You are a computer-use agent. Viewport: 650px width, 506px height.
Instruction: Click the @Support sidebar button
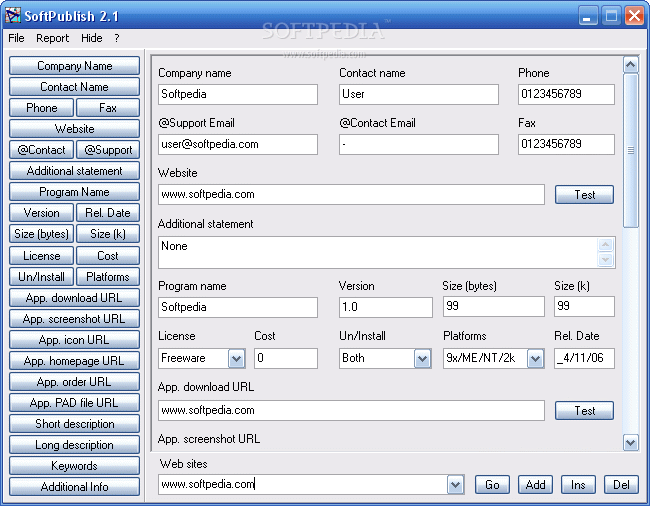(108, 150)
